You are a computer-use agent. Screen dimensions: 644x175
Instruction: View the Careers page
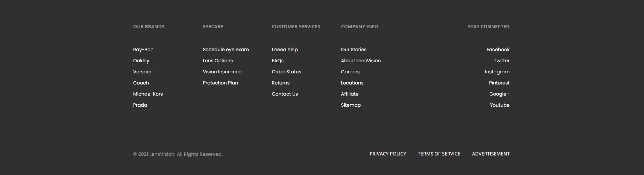point(350,72)
